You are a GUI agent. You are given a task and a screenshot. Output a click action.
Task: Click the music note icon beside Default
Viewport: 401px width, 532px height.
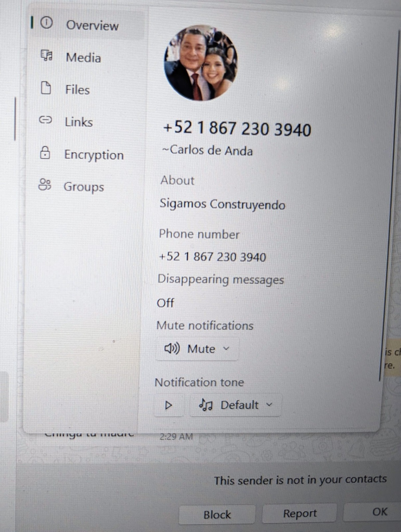(206, 405)
